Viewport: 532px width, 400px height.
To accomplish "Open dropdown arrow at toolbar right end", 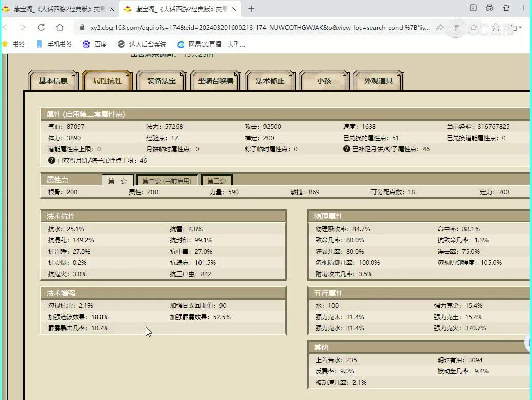I will tap(520, 28).
